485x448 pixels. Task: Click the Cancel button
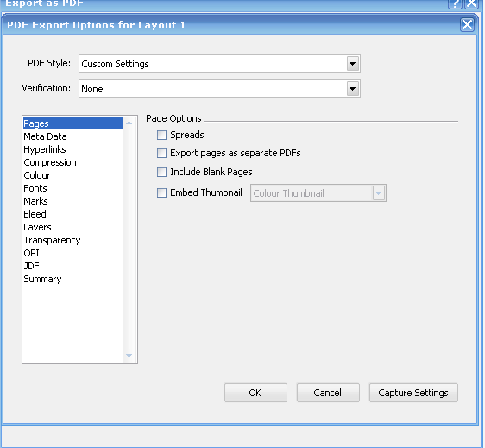pos(328,393)
